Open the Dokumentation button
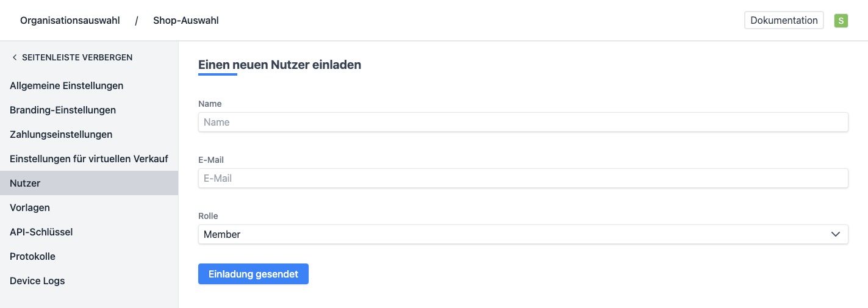Image resolution: width=868 pixels, height=308 pixels. coord(784,21)
